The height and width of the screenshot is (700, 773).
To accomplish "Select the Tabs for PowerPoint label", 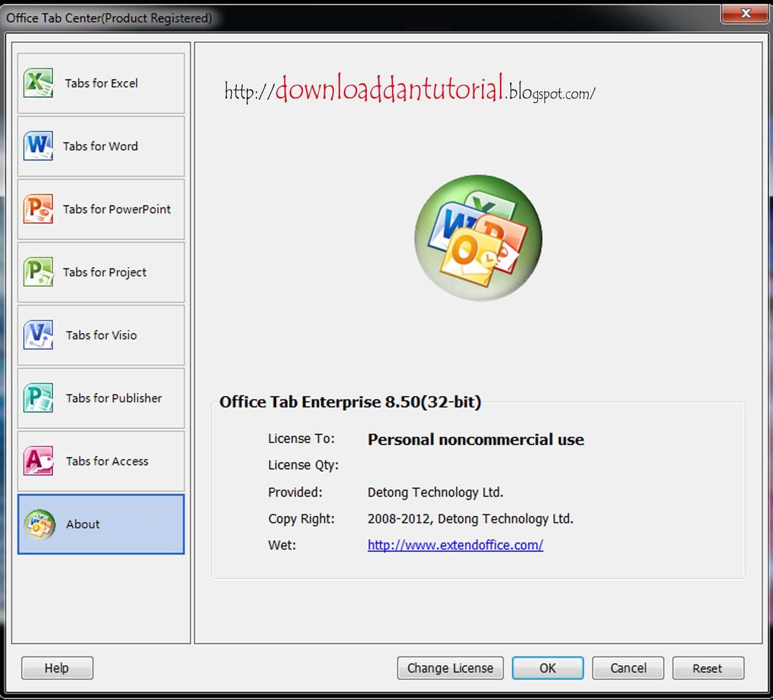I will (116, 209).
